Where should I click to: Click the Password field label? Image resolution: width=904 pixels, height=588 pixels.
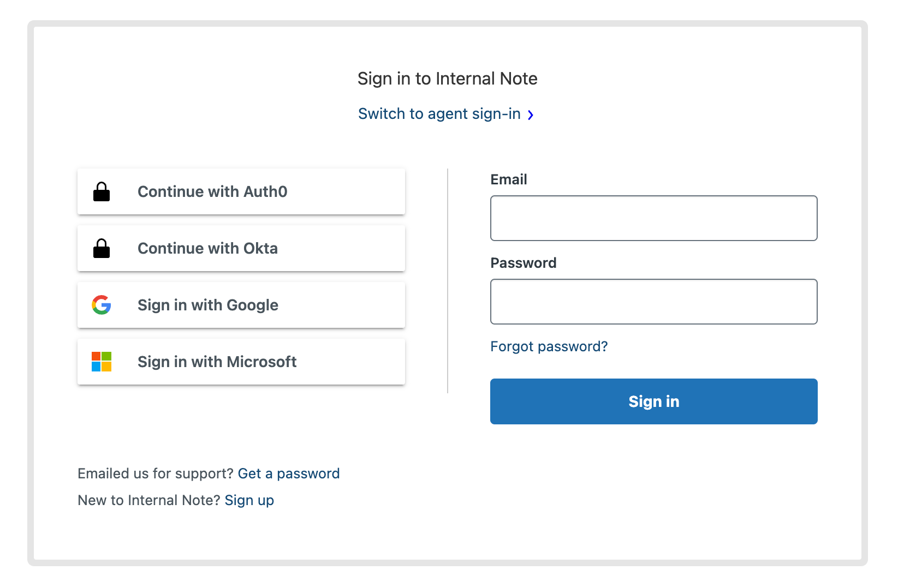(523, 263)
